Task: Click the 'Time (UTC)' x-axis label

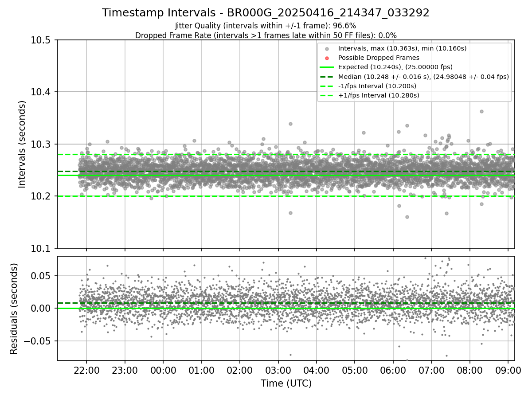Action: tap(286, 383)
